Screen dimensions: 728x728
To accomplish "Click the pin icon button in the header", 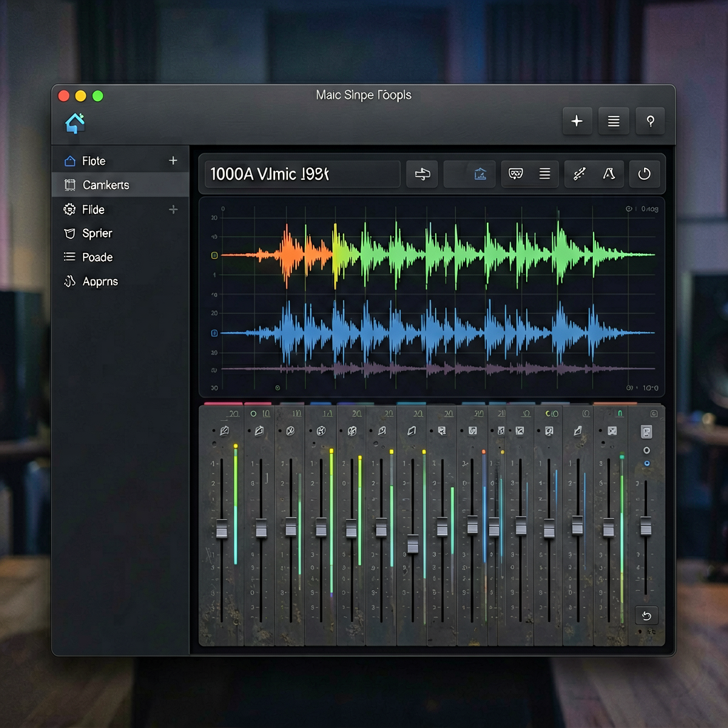I will [650, 121].
